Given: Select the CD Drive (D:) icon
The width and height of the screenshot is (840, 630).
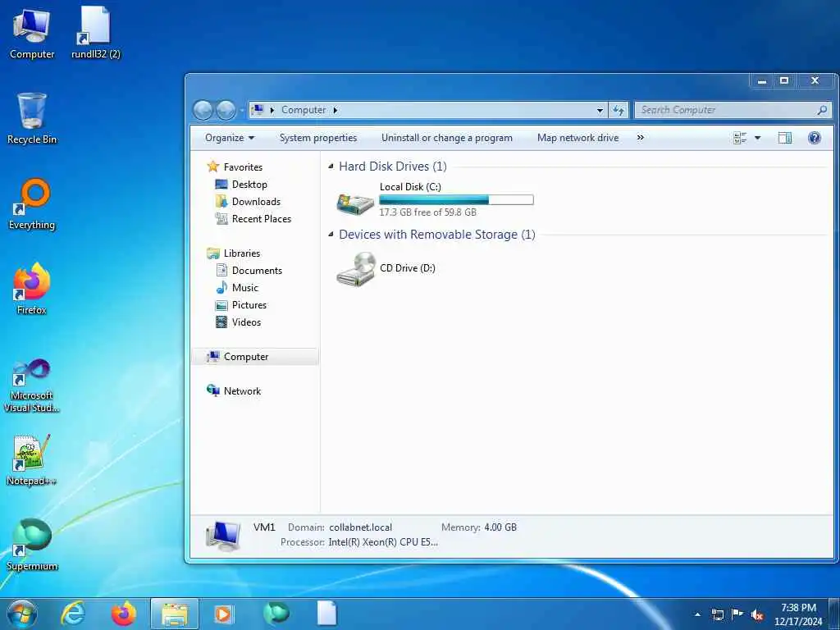Looking at the screenshot, I should (356, 269).
